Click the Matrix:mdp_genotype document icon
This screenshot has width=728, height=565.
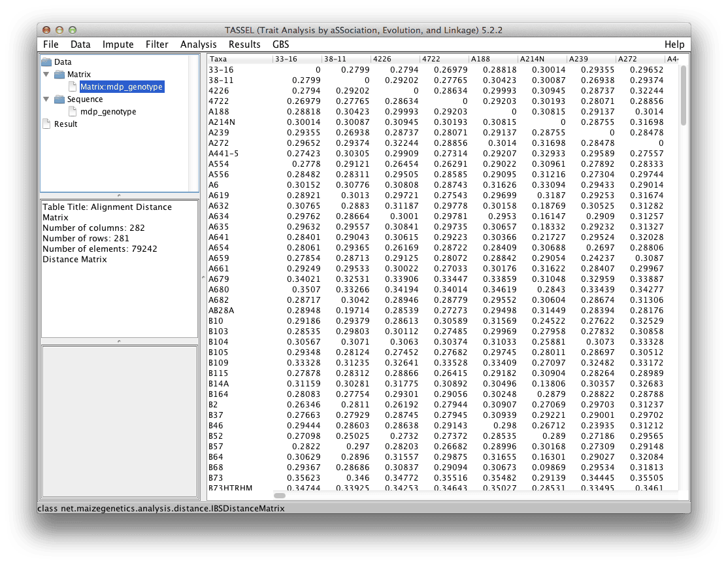pos(73,86)
